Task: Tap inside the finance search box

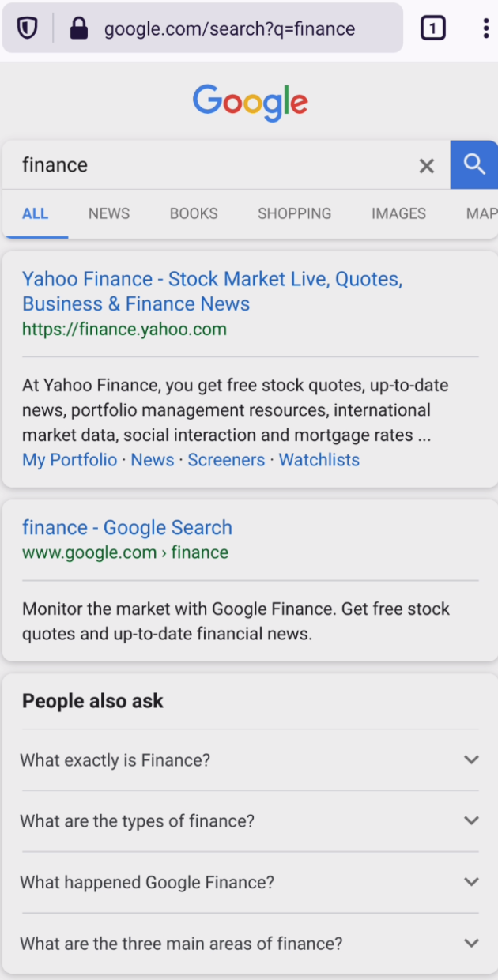Action: click(x=198, y=165)
